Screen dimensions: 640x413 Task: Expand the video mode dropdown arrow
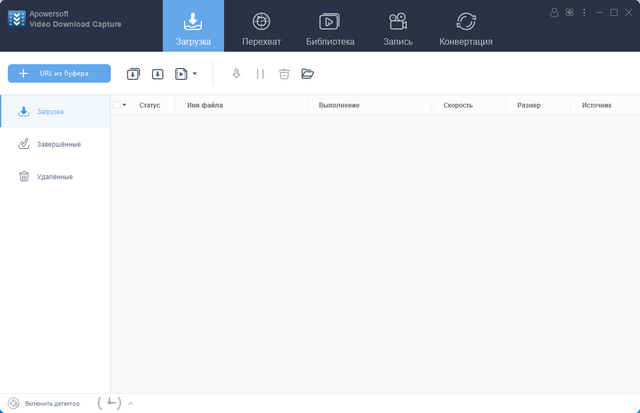[x=194, y=73]
